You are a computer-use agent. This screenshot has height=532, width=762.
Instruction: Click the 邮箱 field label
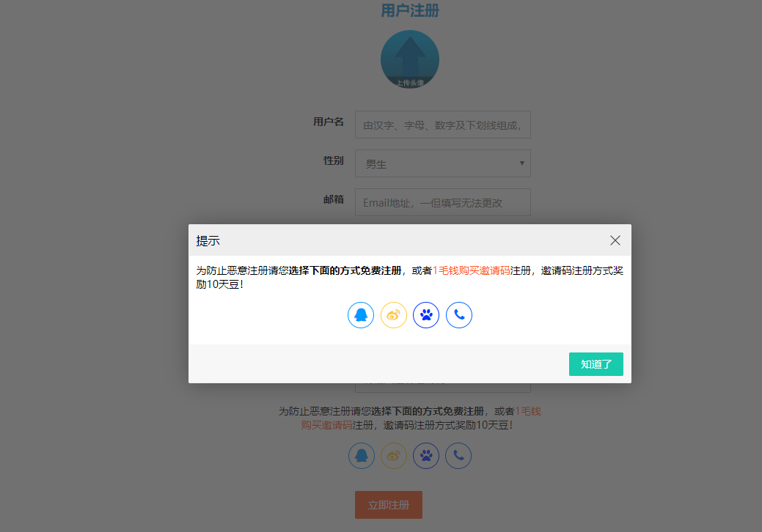coord(334,199)
